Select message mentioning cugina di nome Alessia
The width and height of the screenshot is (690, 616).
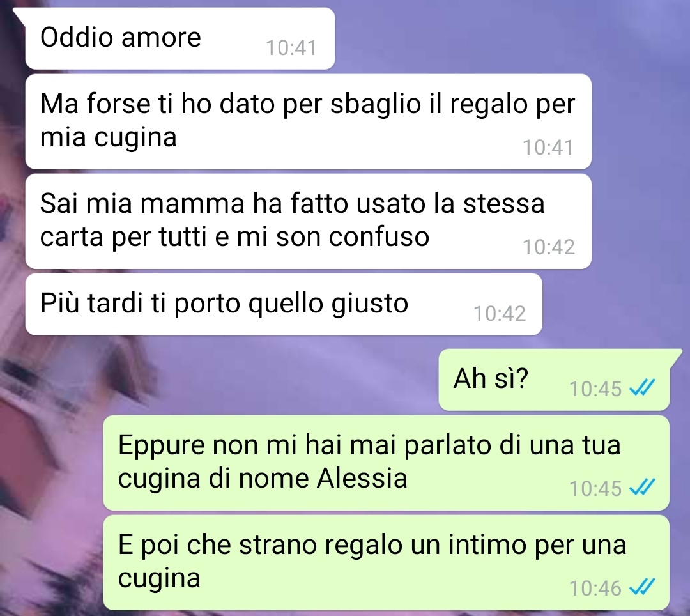pos(386,463)
